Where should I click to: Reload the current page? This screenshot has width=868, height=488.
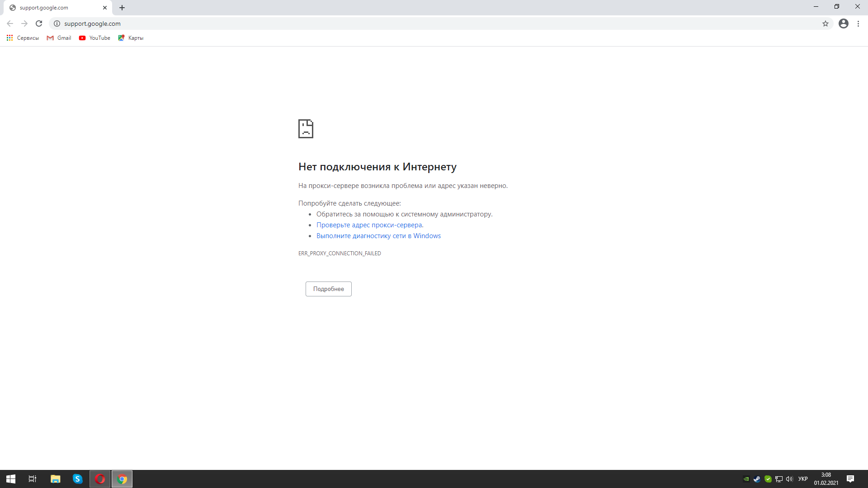click(x=39, y=23)
